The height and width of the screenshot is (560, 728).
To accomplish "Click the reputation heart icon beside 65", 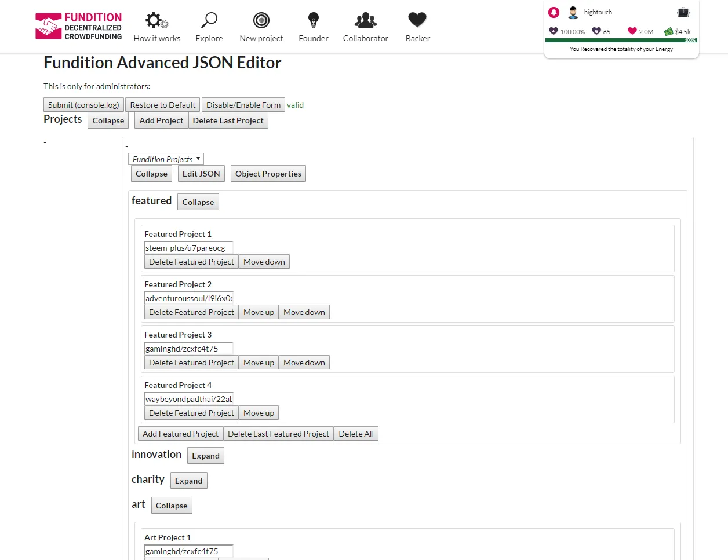I will (596, 31).
